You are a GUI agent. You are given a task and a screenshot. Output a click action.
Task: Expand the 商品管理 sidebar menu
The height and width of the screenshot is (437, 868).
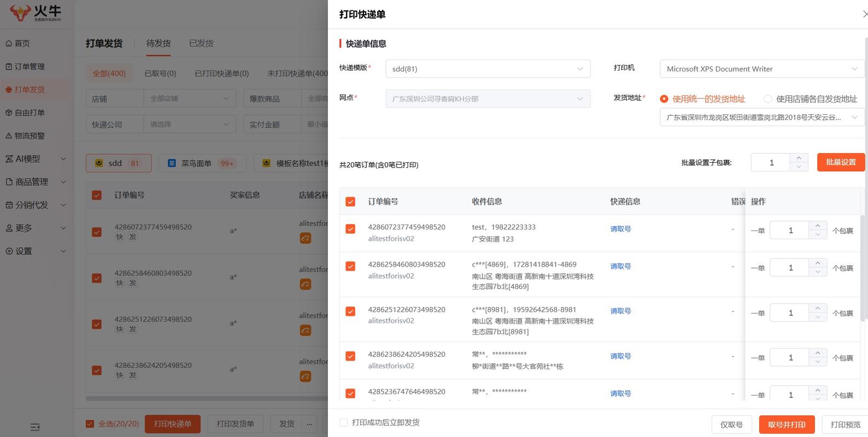(36, 182)
